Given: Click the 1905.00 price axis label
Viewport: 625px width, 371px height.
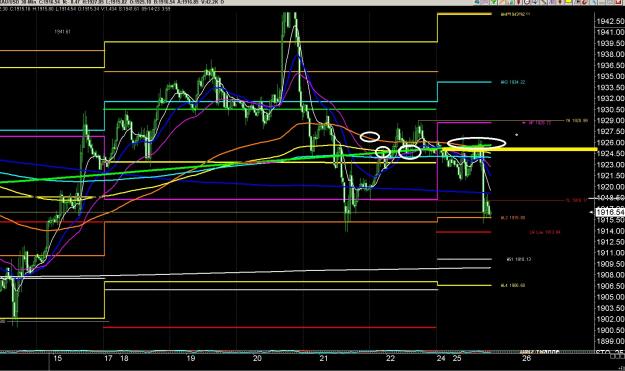Looking at the screenshot, I should click(610, 297).
